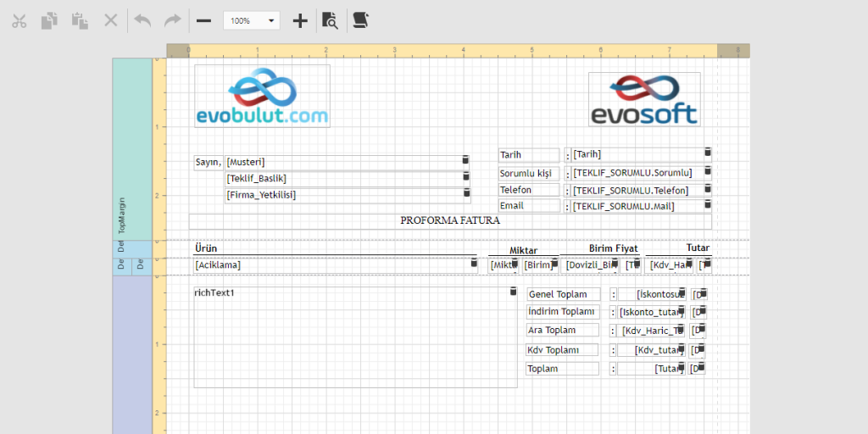Viewport: 868px width, 434px height.
Task: Click the Copy icon in toolbar
Action: coord(50,20)
